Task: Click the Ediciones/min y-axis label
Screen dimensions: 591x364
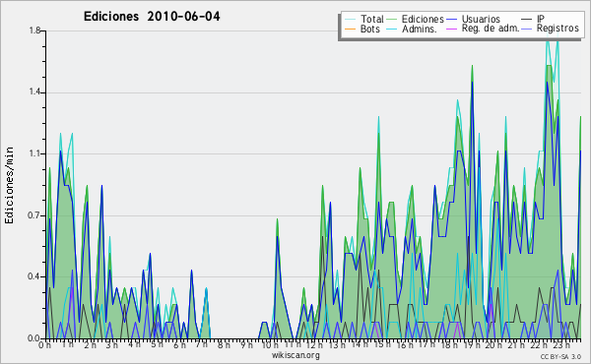Action: [x=9, y=185]
